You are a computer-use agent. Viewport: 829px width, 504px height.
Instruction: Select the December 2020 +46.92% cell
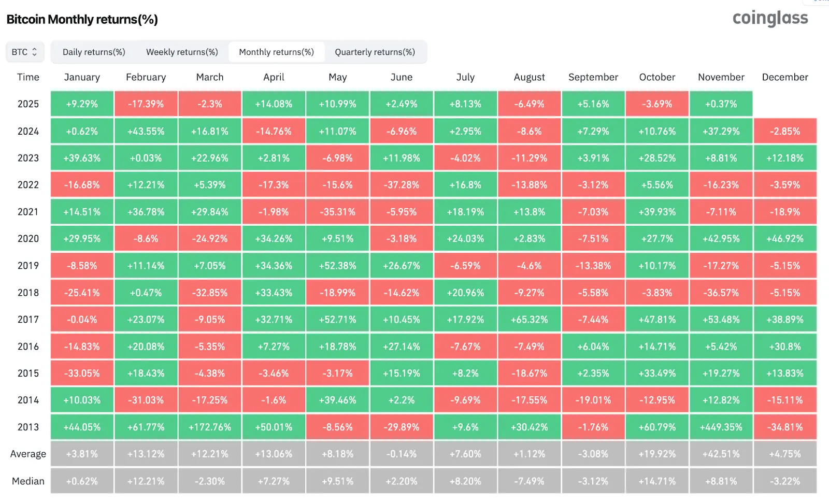point(785,238)
